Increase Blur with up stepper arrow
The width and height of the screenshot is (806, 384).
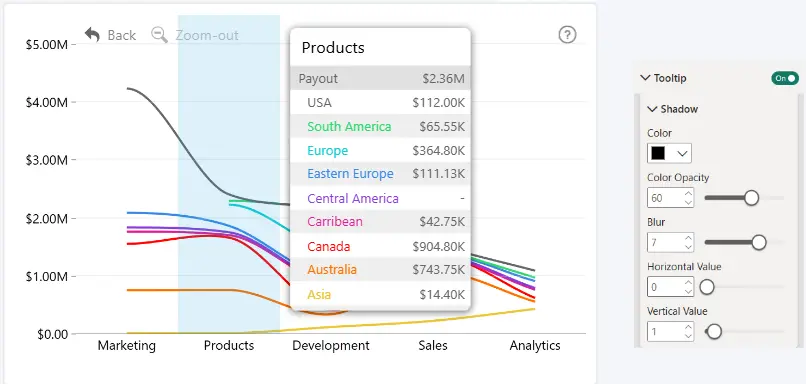coord(688,237)
